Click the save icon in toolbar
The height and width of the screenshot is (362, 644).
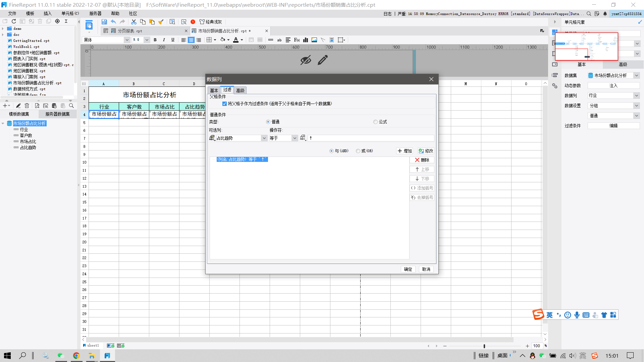(104, 22)
